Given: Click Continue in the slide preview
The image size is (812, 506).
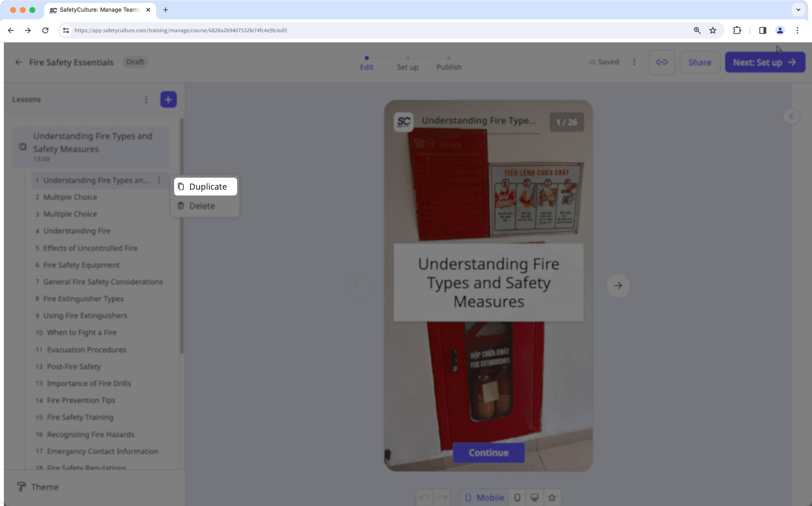Looking at the screenshot, I should [x=488, y=453].
